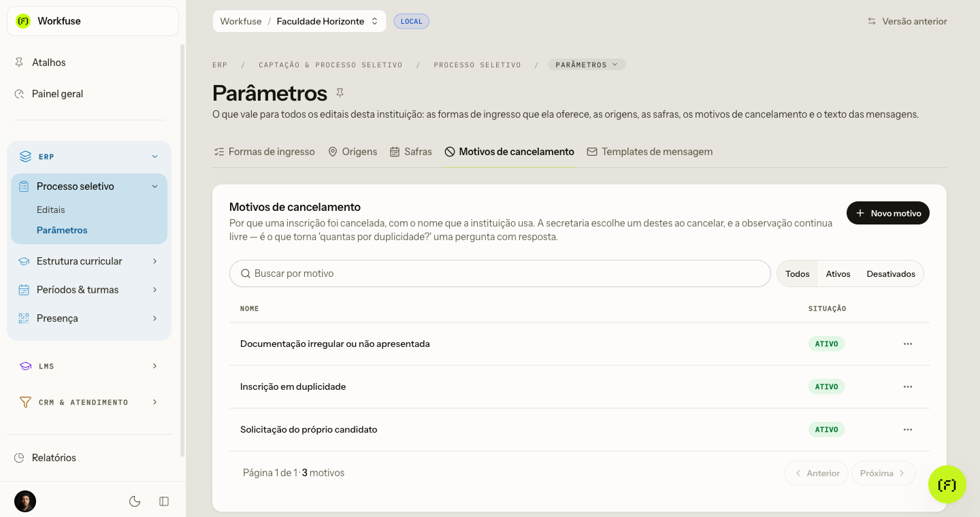Click the Origens location pin icon
The image size is (980, 517).
[333, 152]
